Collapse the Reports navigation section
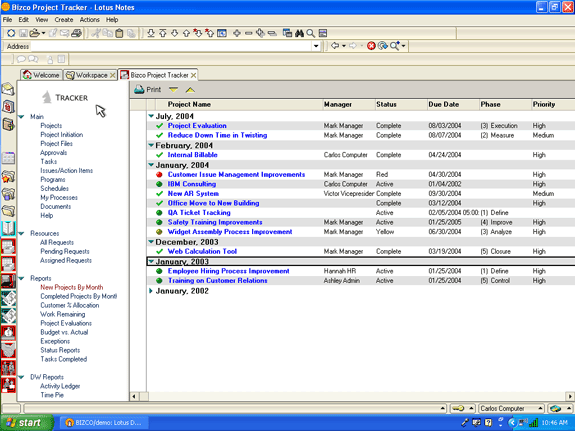Image resolution: width=575 pixels, height=431 pixels. coord(22,278)
